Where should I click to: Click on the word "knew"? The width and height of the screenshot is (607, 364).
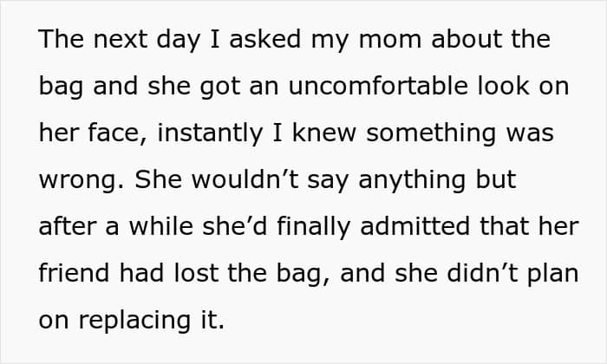(324, 133)
